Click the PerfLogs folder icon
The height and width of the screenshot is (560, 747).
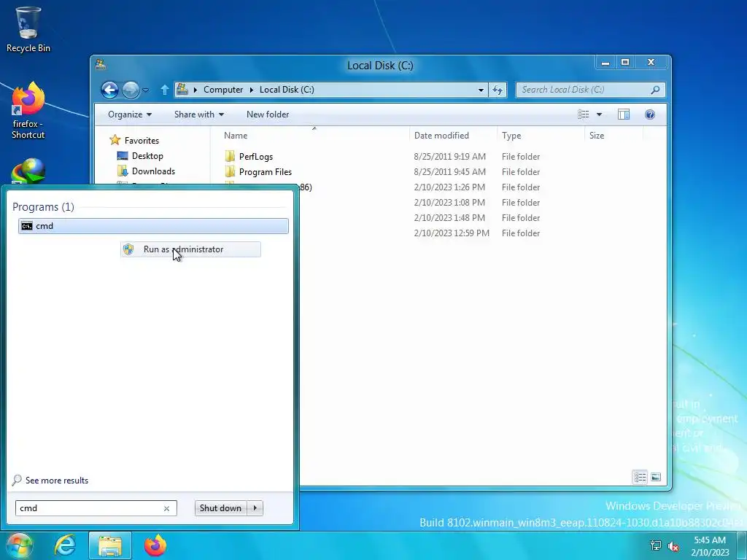[230, 156]
